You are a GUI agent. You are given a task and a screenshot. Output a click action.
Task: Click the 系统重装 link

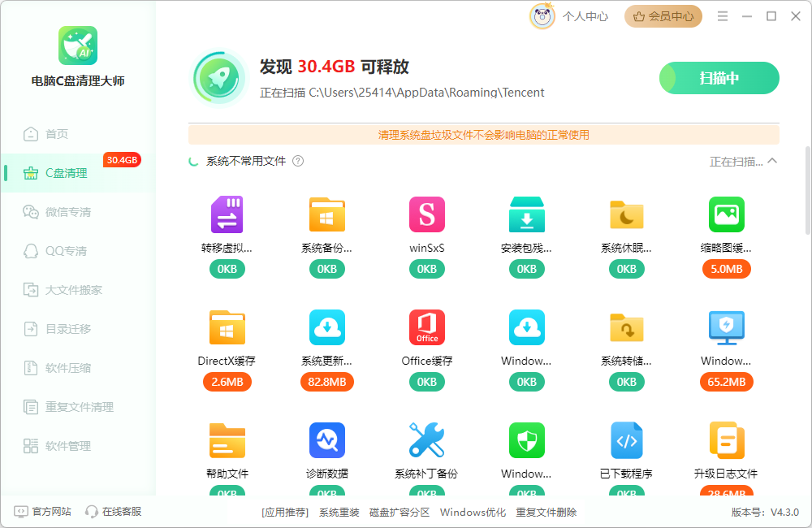pyautogui.click(x=339, y=513)
